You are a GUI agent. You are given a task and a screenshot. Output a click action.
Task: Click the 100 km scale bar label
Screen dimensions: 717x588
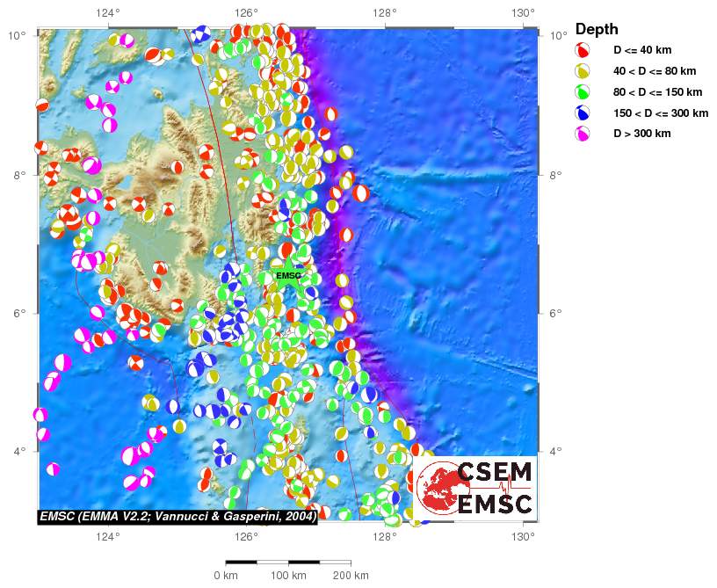288,576
